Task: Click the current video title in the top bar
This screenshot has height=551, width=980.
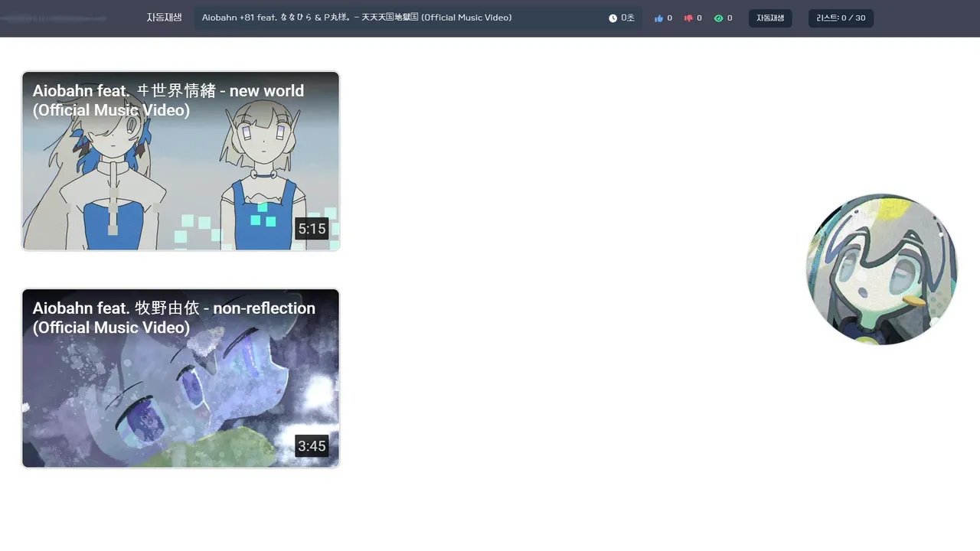Action: (x=357, y=18)
